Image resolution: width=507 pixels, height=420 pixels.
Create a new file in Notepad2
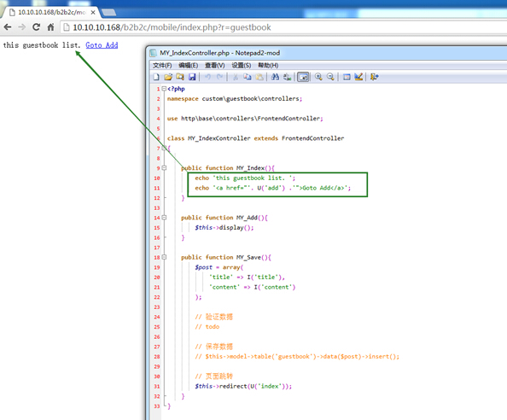click(x=156, y=77)
